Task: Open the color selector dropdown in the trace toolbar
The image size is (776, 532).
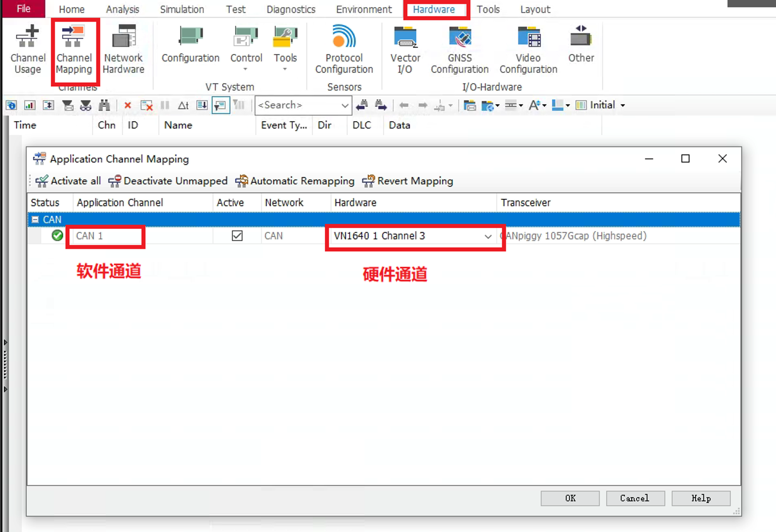Action: [x=568, y=106]
